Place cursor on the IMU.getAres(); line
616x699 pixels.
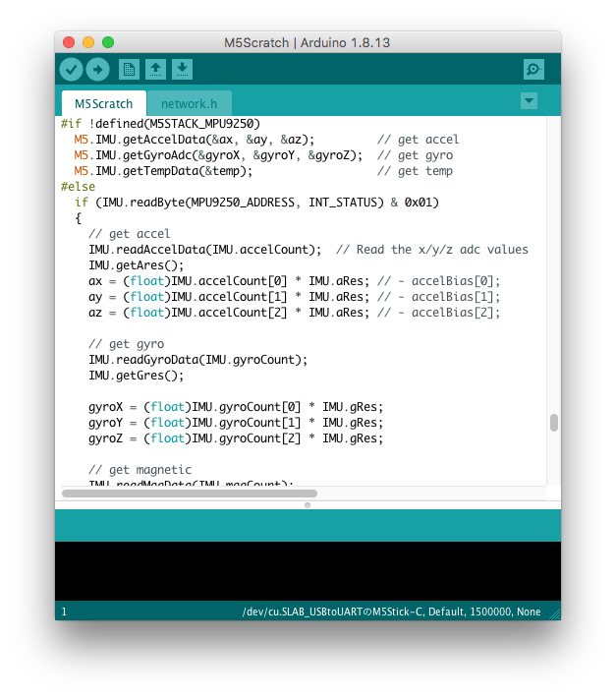coord(136,265)
